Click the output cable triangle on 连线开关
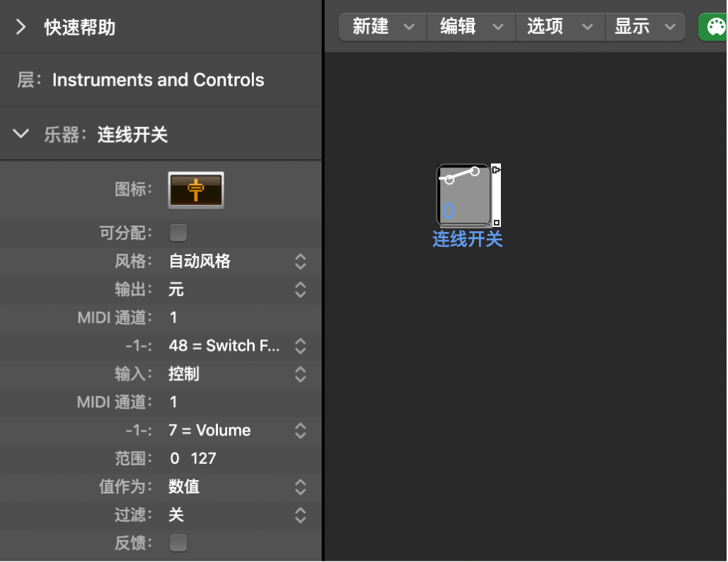 [495, 168]
